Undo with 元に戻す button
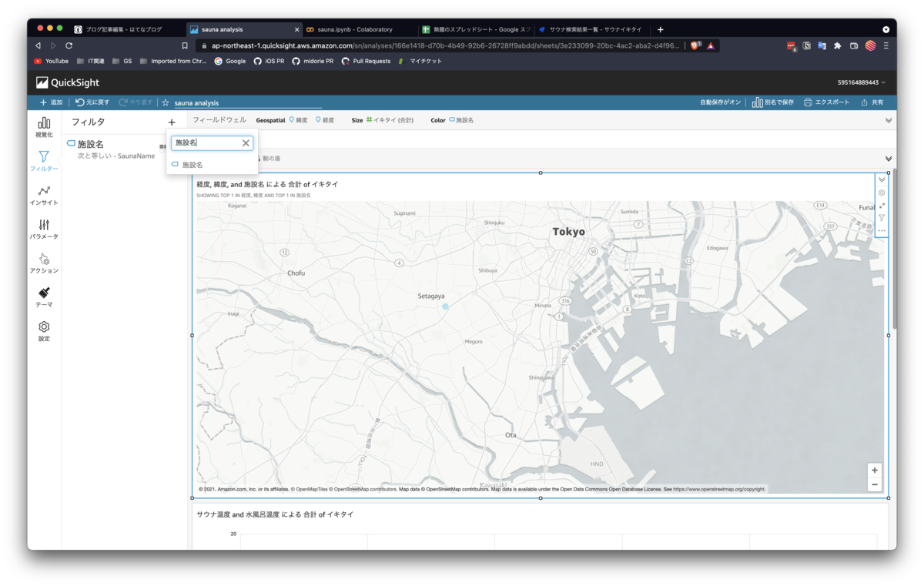The width and height of the screenshot is (924, 586). pos(92,102)
